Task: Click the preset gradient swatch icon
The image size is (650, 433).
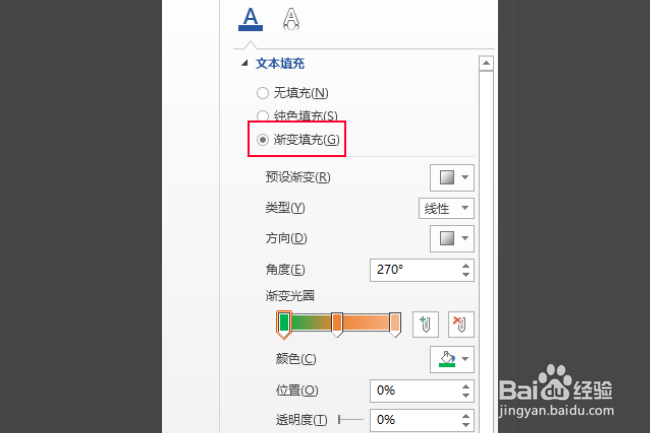Action: pos(447,177)
